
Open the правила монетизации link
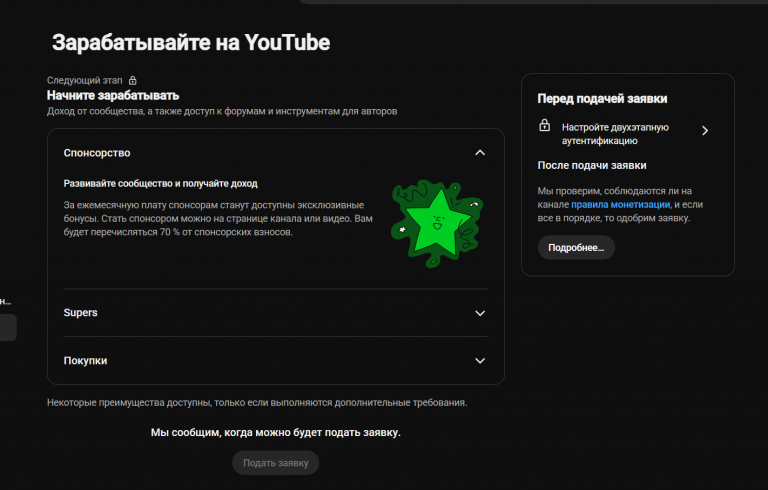point(620,204)
